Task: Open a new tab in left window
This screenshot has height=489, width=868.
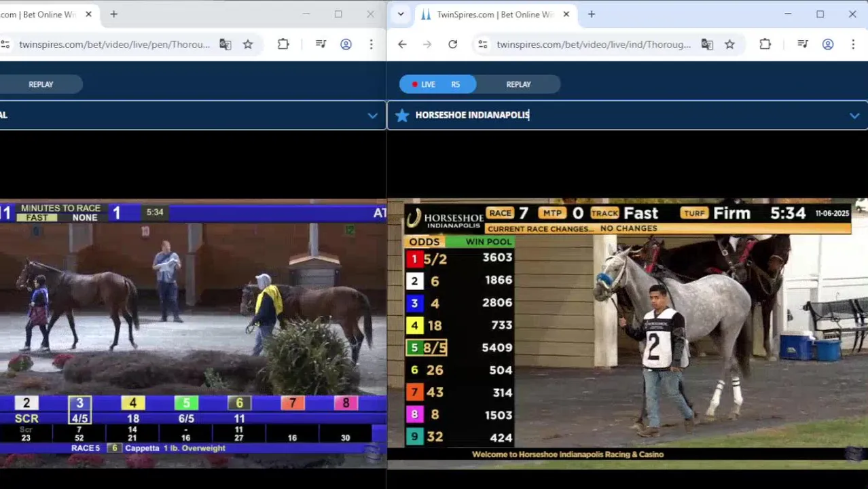Action: pyautogui.click(x=113, y=14)
